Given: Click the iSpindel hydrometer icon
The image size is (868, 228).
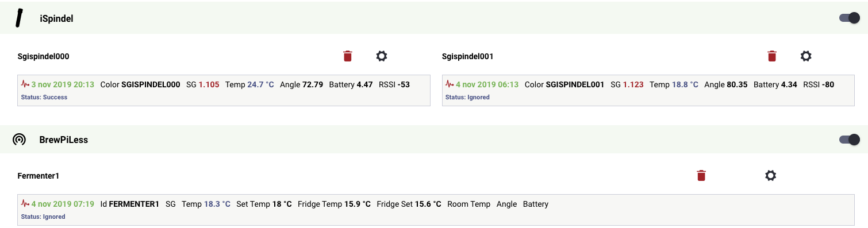Looking at the screenshot, I should [x=20, y=18].
